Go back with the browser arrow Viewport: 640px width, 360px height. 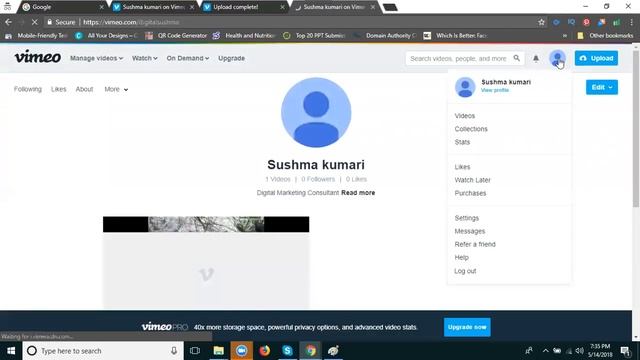(9, 22)
